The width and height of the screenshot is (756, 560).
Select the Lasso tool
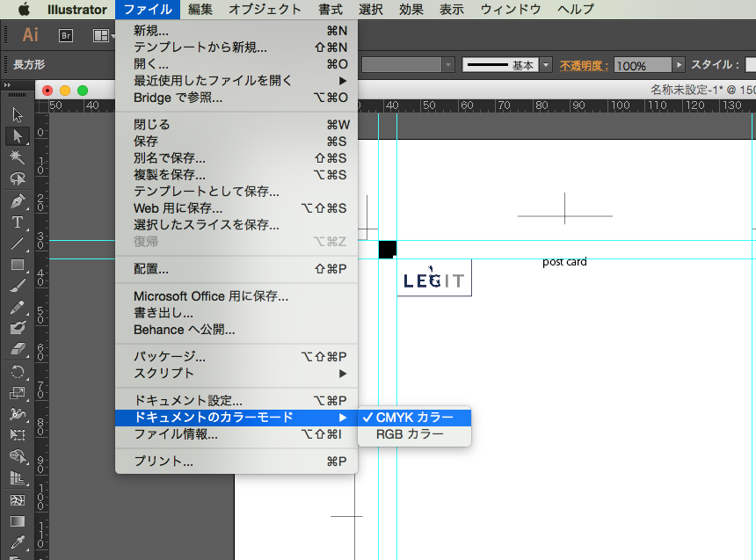[18, 178]
